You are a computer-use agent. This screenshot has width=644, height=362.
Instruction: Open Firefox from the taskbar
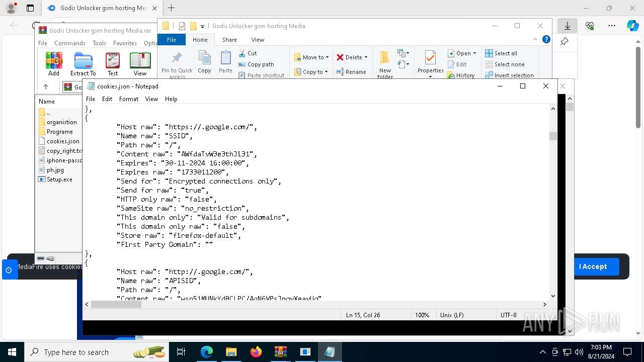pos(256,352)
